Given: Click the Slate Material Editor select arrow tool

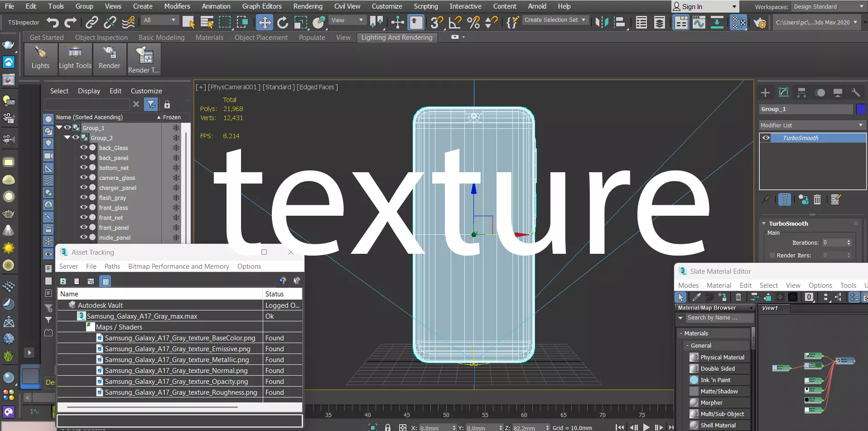Looking at the screenshot, I should [x=680, y=297].
